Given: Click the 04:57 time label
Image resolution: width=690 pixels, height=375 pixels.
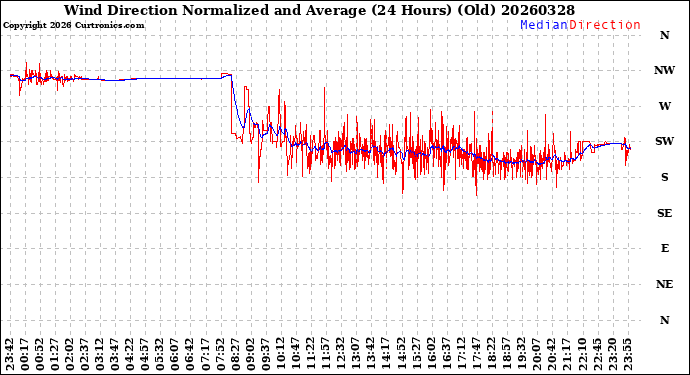Looking at the screenshot, I should pyautogui.click(x=145, y=355).
